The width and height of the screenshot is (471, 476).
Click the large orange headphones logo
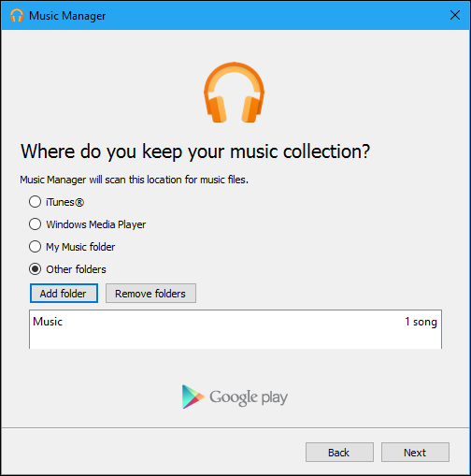234,93
